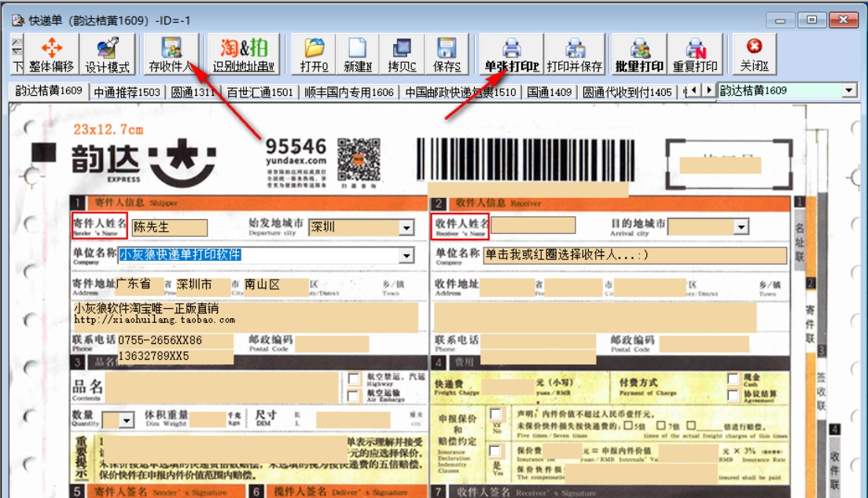
Task: Check the 5倍 compensation box
Action: pos(627,426)
